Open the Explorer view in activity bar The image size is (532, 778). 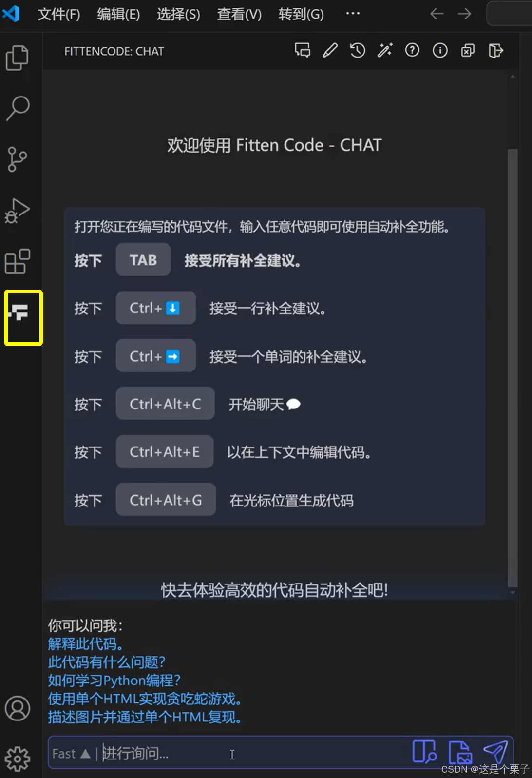[x=18, y=58]
